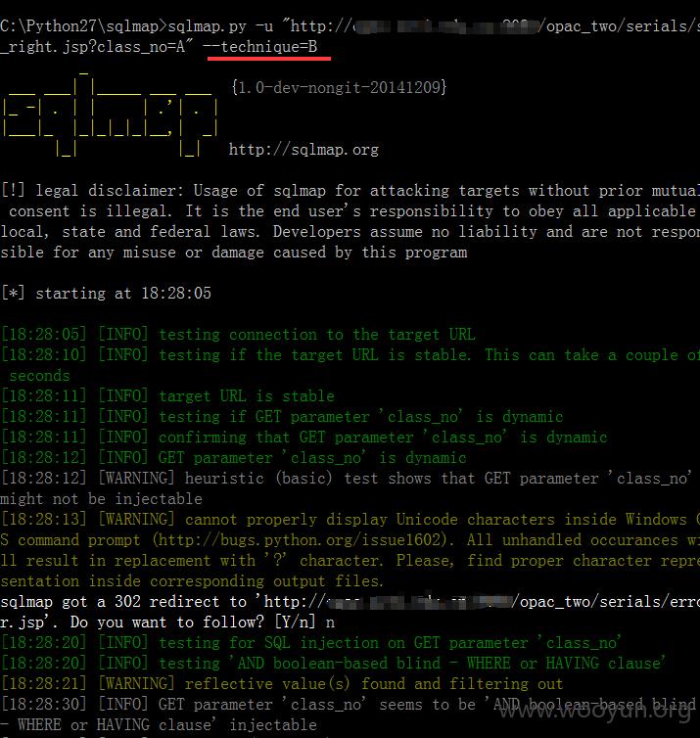Click the '_right.jsp?class_no=A' URL fragment
700x738 pixels.
pos(97,47)
